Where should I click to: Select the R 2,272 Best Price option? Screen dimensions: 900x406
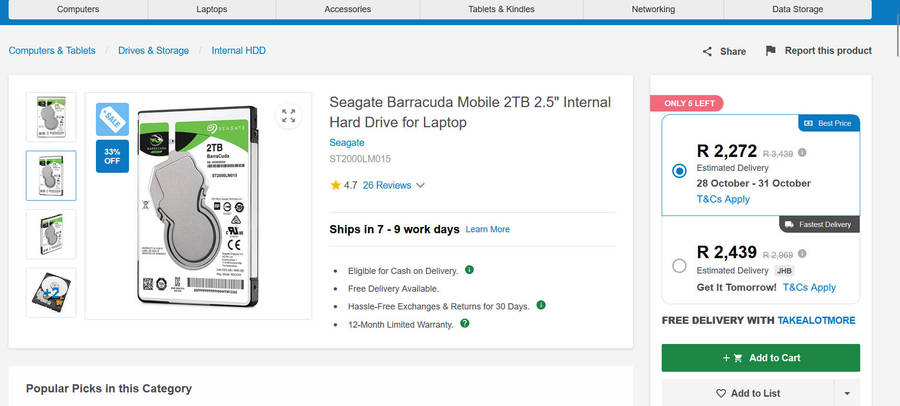680,171
